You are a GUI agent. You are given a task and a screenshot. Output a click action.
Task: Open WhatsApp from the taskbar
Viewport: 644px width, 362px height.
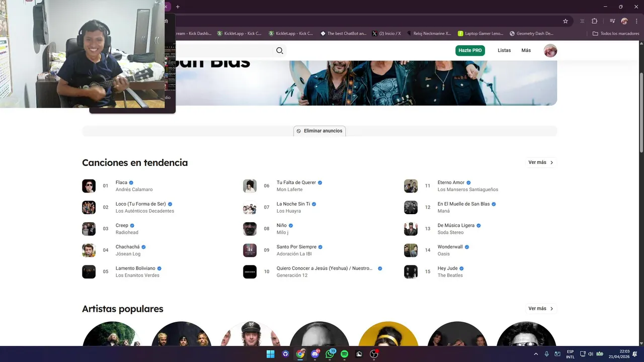(330, 354)
